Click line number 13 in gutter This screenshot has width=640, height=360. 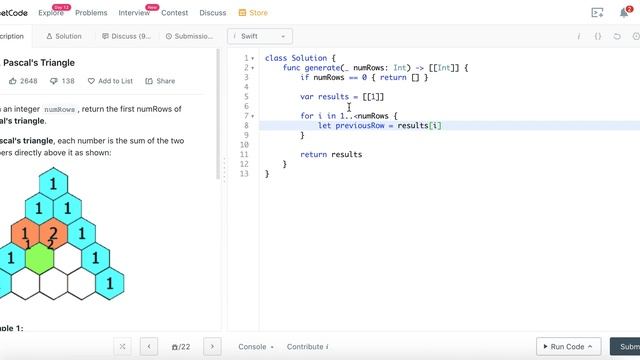(x=244, y=174)
